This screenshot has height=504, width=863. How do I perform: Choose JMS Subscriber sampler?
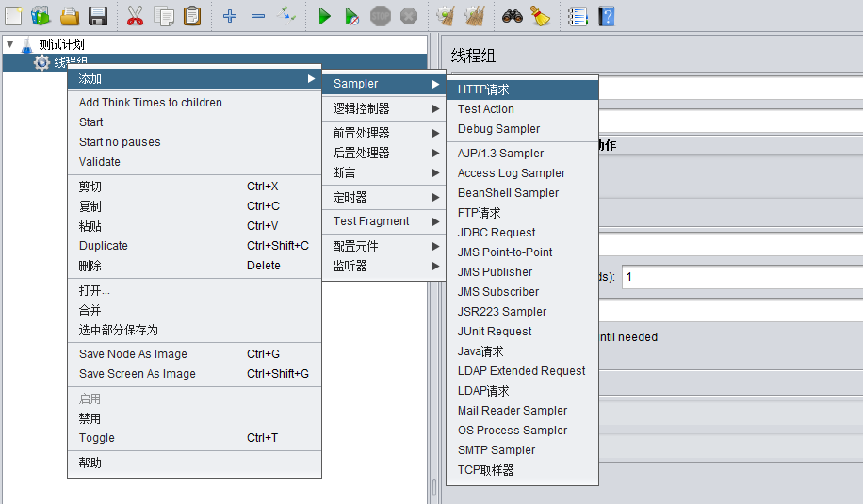pos(522,292)
